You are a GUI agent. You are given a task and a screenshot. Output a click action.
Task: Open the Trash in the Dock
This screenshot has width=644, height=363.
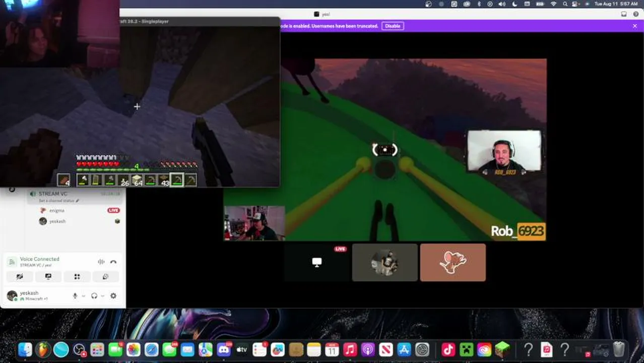[x=619, y=349]
